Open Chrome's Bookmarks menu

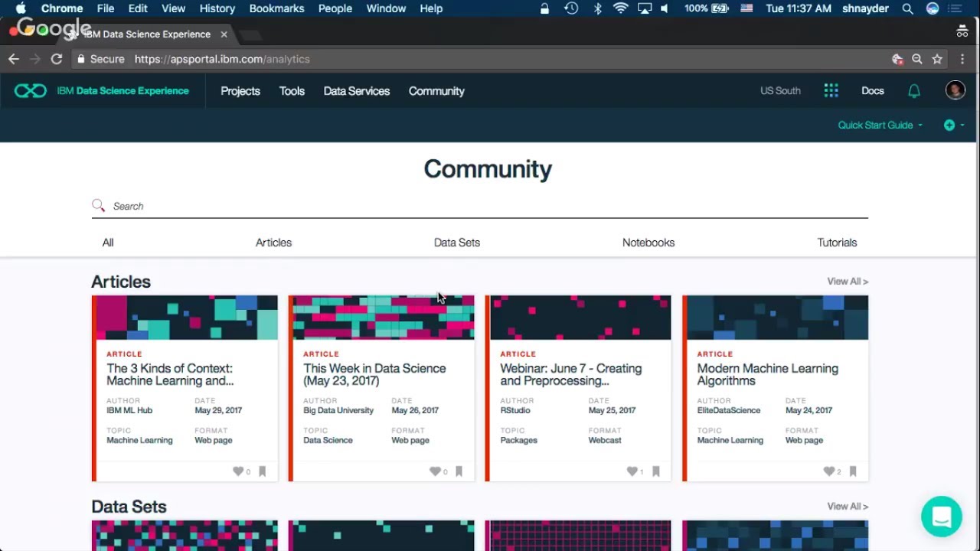pyautogui.click(x=276, y=8)
